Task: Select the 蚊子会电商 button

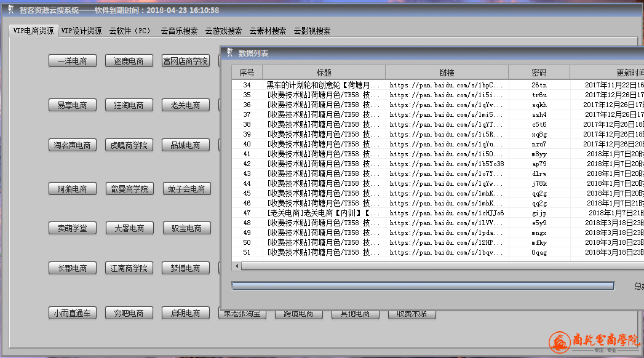Action: (187, 189)
